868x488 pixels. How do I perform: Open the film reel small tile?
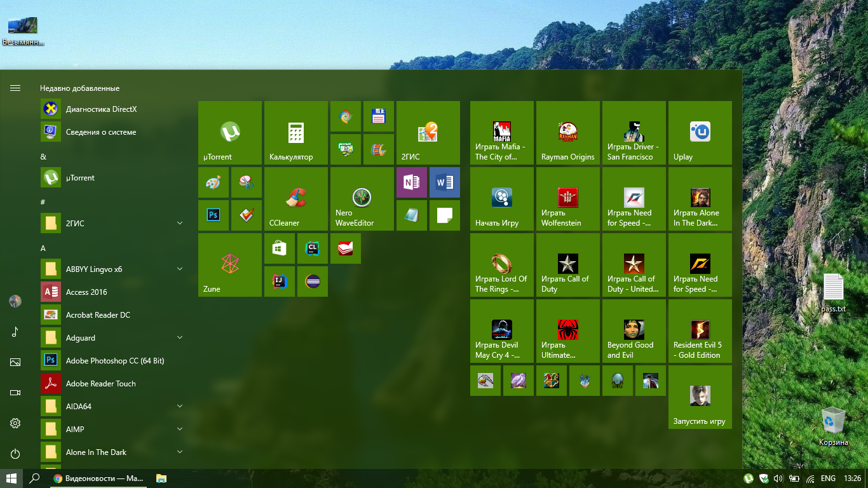(379, 149)
